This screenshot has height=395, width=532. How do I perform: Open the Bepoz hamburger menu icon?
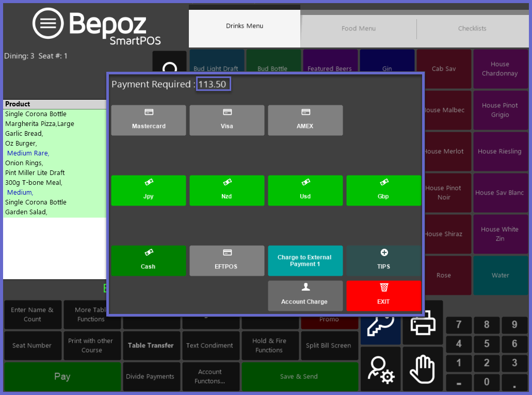(x=47, y=23)
